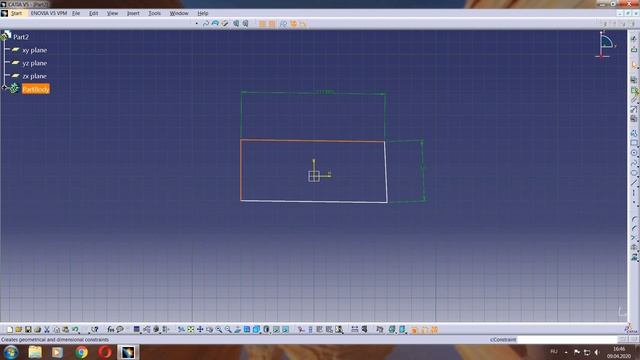Select the Line sketch tool

coord(634,182)
